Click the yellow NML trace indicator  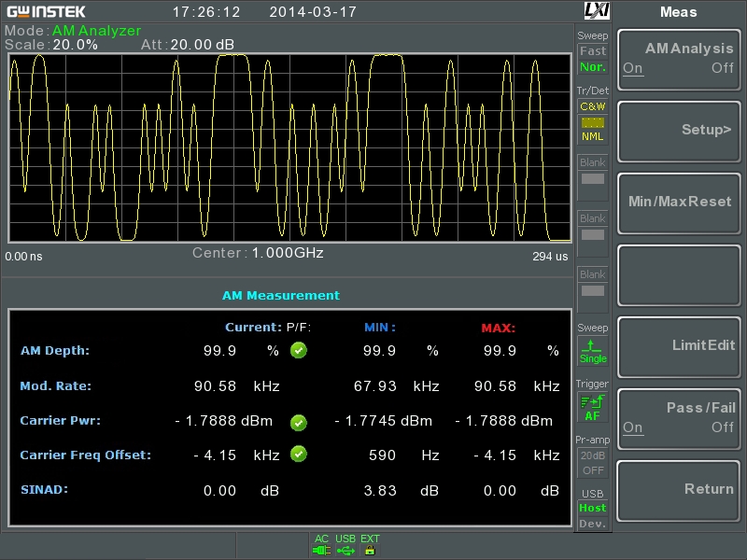coord(593,123)
